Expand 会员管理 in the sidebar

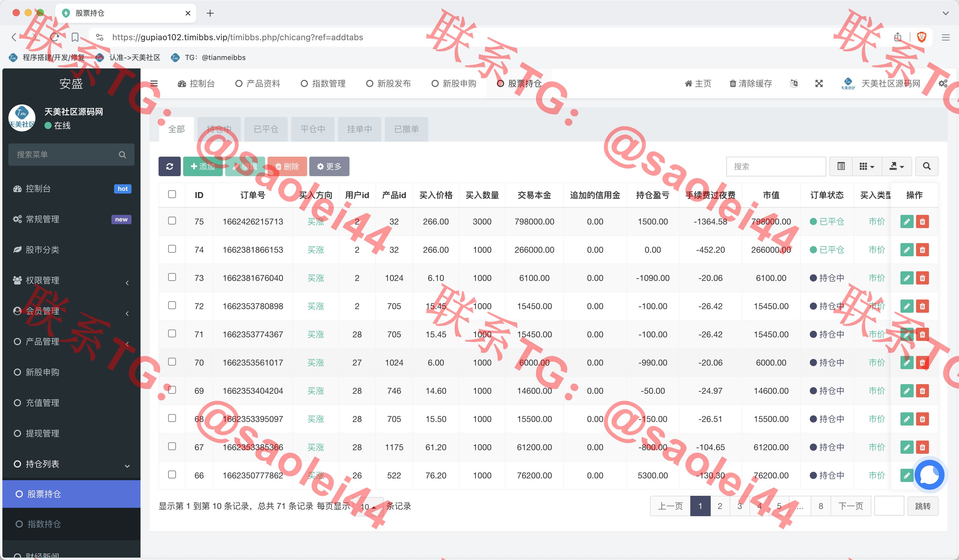point(71,311)
